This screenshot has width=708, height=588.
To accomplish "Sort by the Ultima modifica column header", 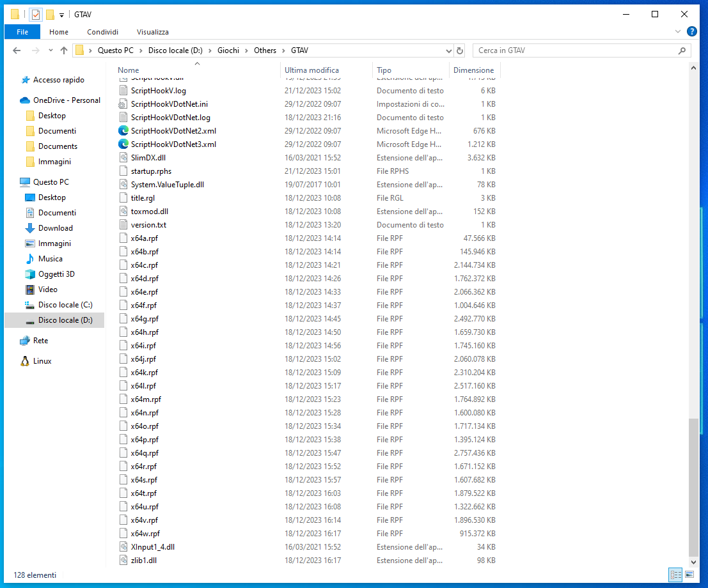I will click(327, 70).
